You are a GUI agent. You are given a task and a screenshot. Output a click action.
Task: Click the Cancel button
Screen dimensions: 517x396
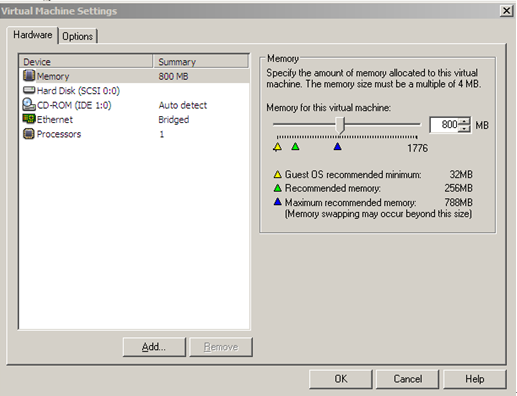(x=407, y=379)
